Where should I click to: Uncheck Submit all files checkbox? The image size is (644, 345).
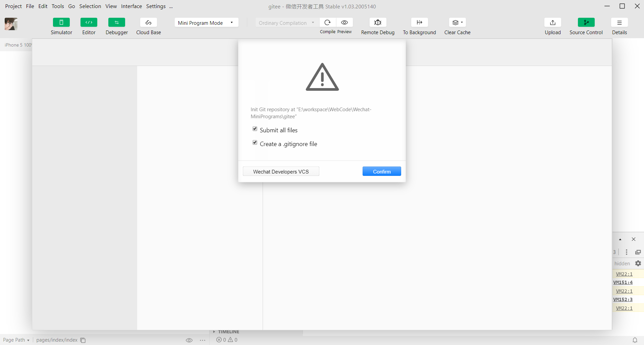255,129
